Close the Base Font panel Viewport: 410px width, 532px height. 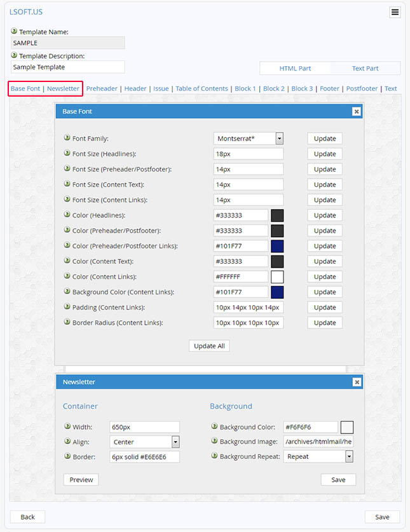(356, 111)
